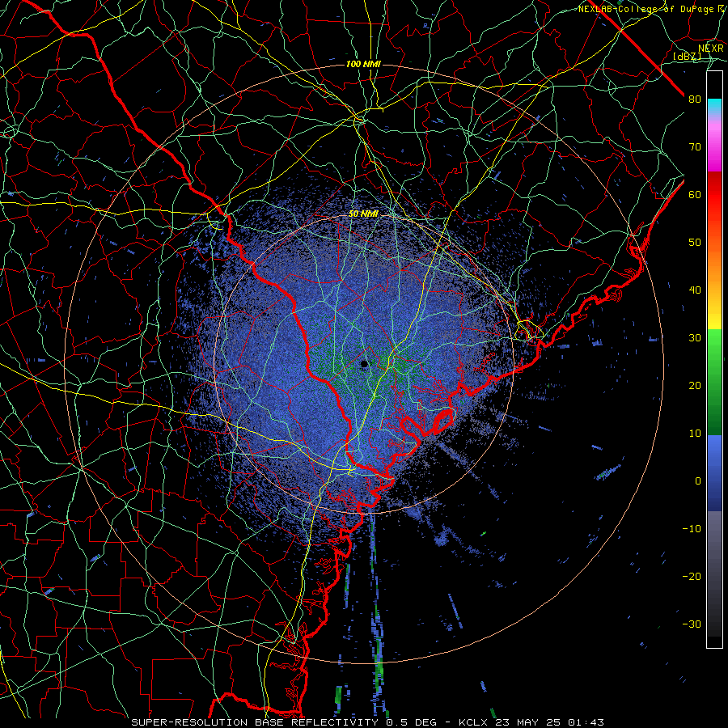Click the 70 dBZ value on the color scale

[695, 147]
